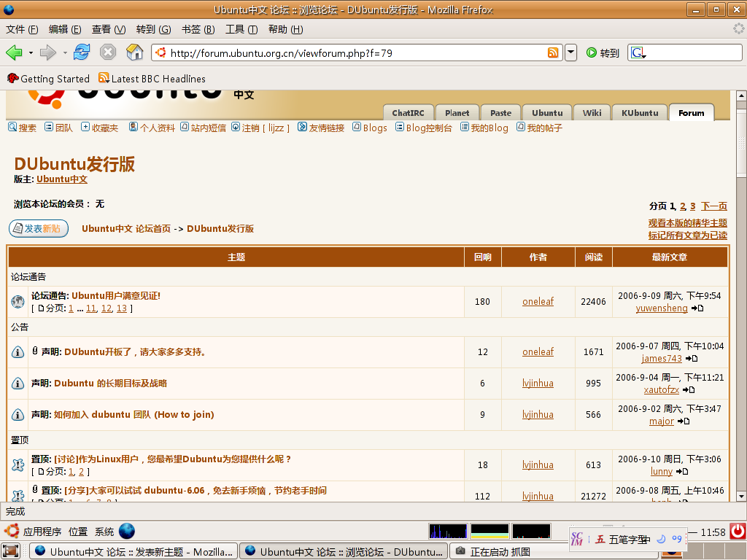The width and height of the screenshot is (747, 560).
Task: Open 友情链接 friendly links
Action: point(321,128)
